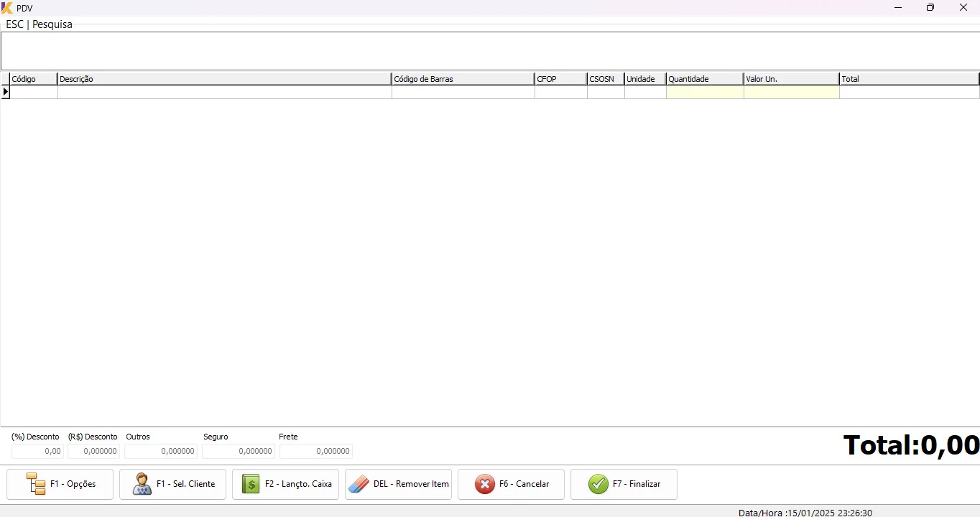Click the green checkmark Finalizar icon
The image size is (980, 517).
598,484
